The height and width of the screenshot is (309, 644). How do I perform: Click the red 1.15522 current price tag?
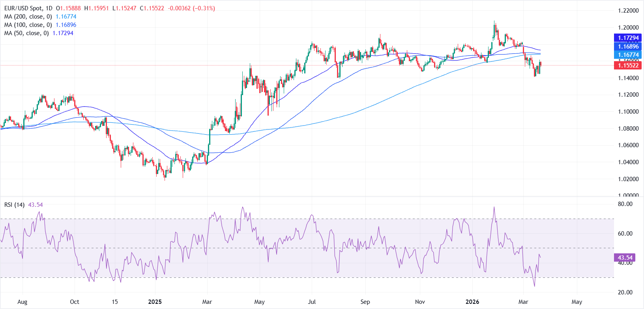pos(628,66)
